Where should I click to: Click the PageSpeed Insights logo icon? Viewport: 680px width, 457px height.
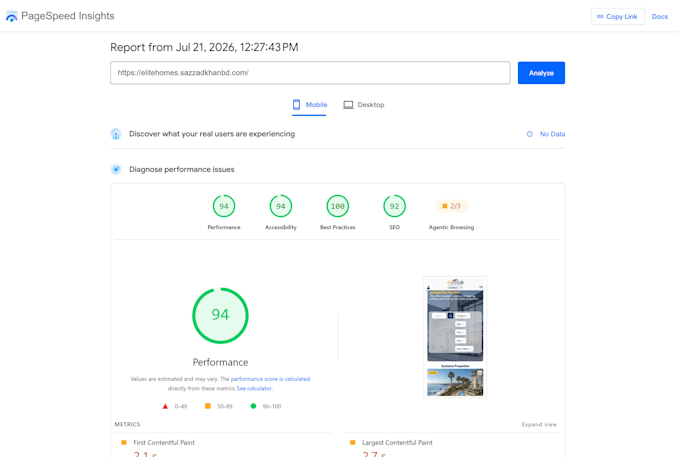tap(11, 16)
